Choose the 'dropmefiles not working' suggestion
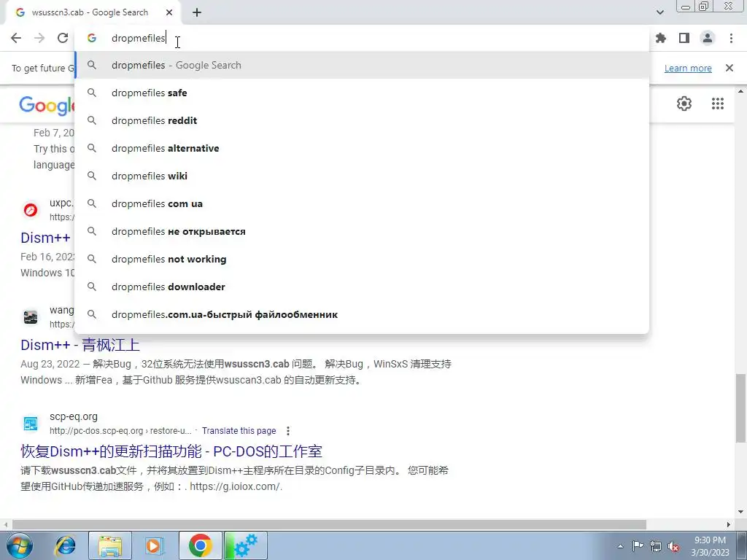This screenshot has height=560, width=747. pos(362,259)
